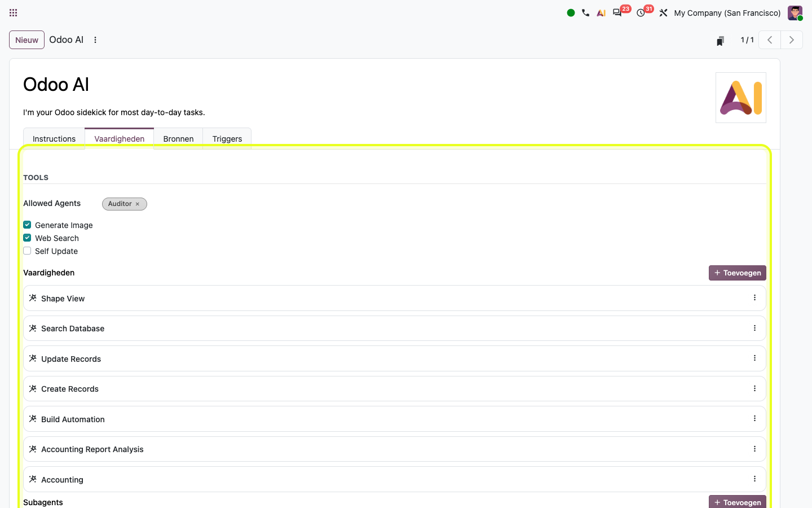Select the Vaardigheden tab
Image resolution: width=812 pixels, height=508 pixels.
[120, 139]
